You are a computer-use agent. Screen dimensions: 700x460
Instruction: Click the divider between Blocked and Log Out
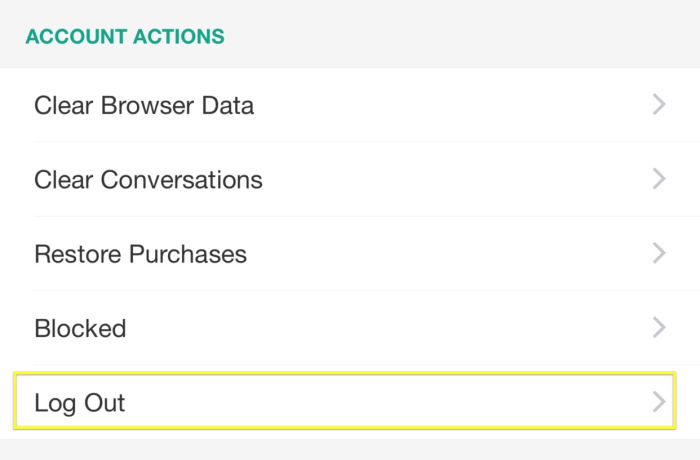pyautogui.click(x=350, y=365)
